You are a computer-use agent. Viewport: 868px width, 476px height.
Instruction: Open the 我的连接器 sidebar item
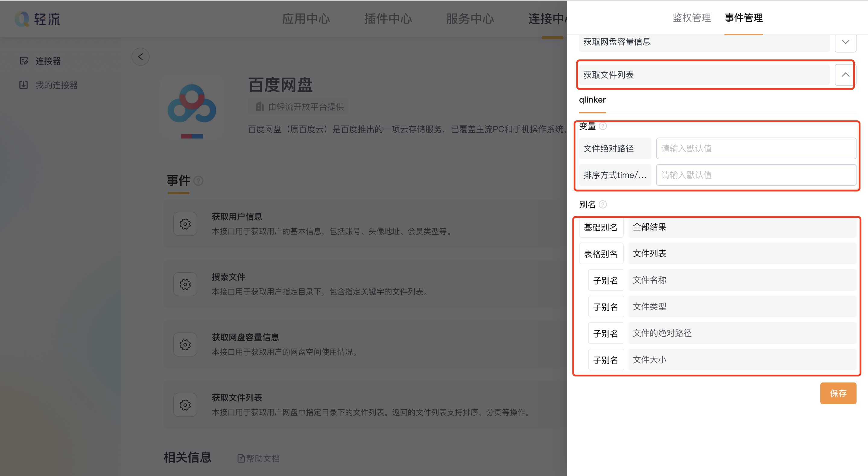(x=49, y=85)
